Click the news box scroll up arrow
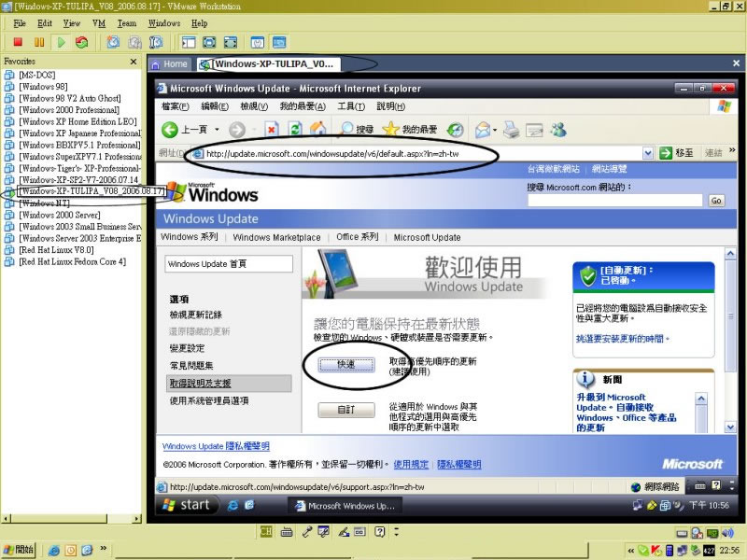The height and width of the screenshot is (560, 747). (x=701, y=399)
